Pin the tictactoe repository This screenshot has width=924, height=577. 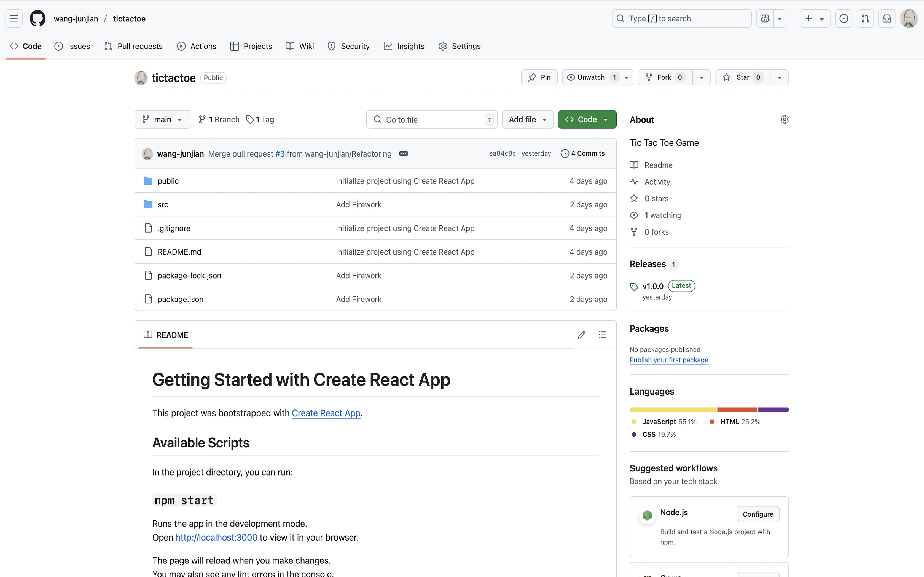coord(539,77)
